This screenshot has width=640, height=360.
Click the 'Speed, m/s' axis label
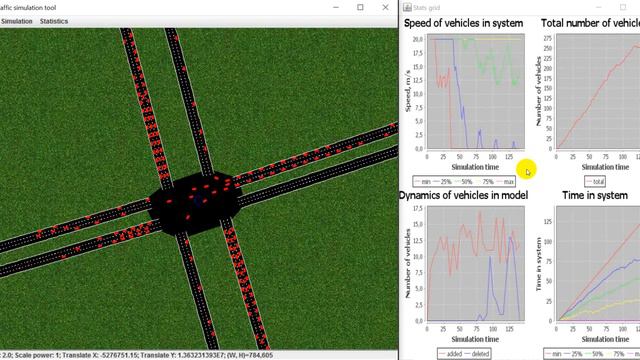point(407,91)
